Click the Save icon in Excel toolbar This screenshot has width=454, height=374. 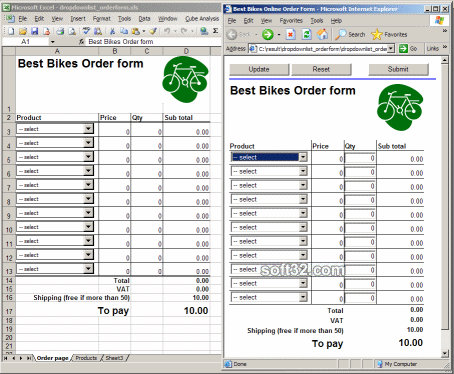34,31
